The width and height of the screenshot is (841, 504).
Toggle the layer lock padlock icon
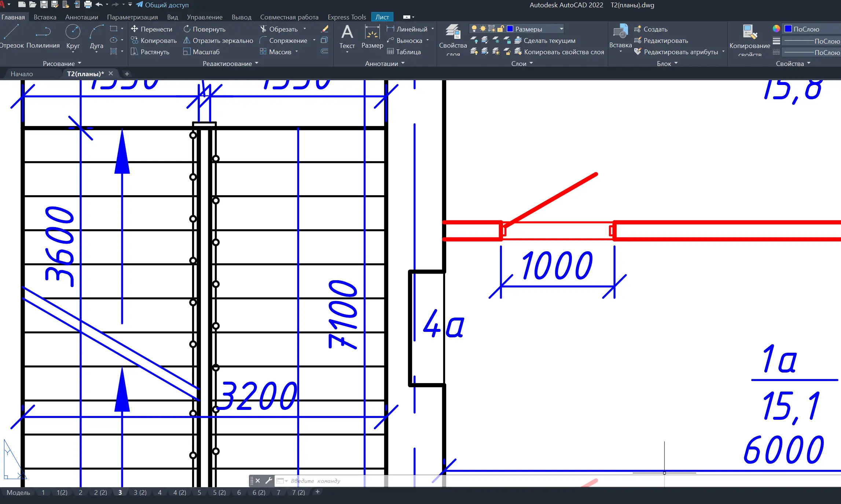tap(500, 29)
